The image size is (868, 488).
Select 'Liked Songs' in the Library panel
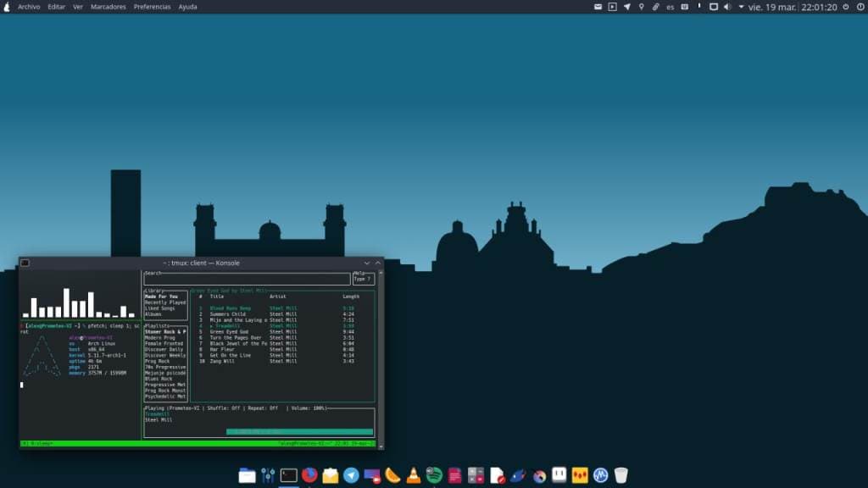click(x=159, y=308)
